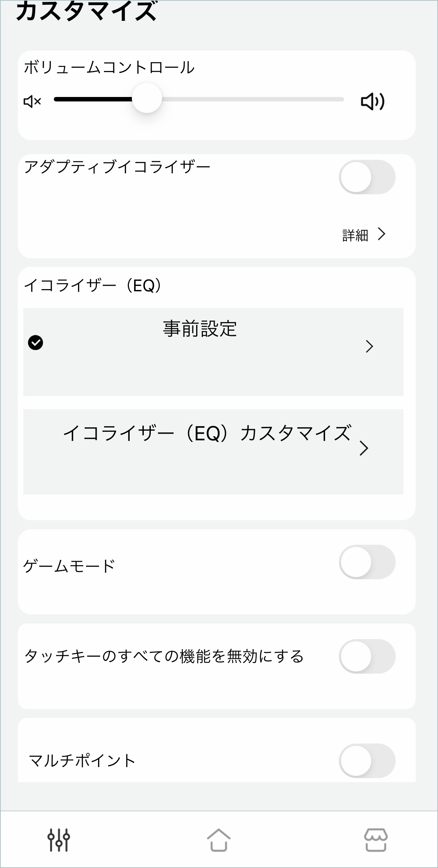438x868 pixels.
Task: Click the volume slider thumb
Action: click(x=147, y=98)
